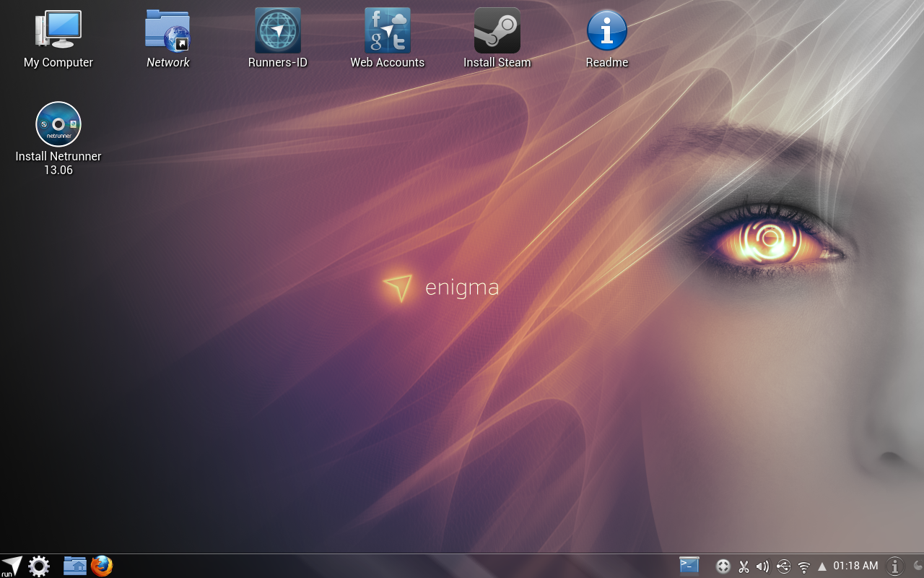Viewport: 924px width, 578px height.
Task: Click the 01:18 AM clock
Action: [856, 566]
